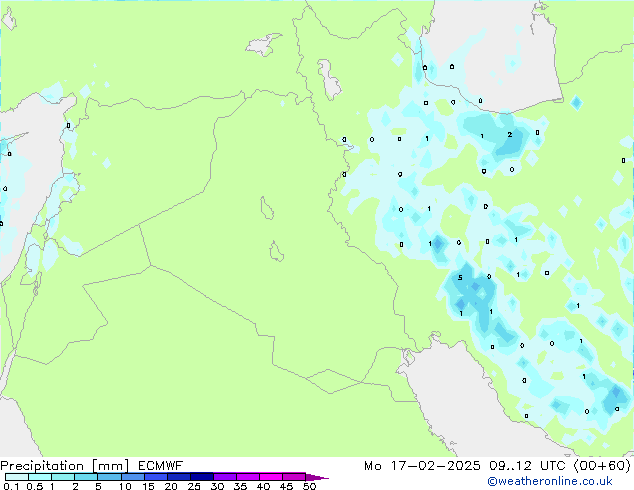634x490 pixels.
Task: Choose the 15–20 mm legend color
Action: point(156,477)
